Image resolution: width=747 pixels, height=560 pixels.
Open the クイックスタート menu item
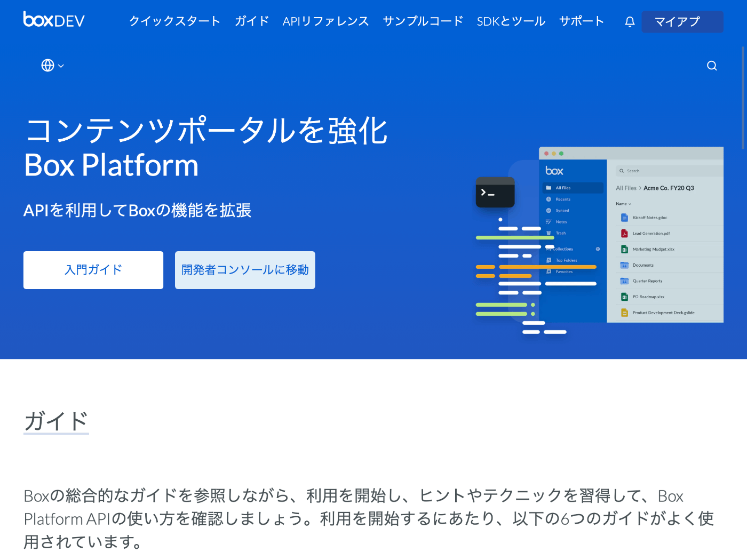[174, 21]
